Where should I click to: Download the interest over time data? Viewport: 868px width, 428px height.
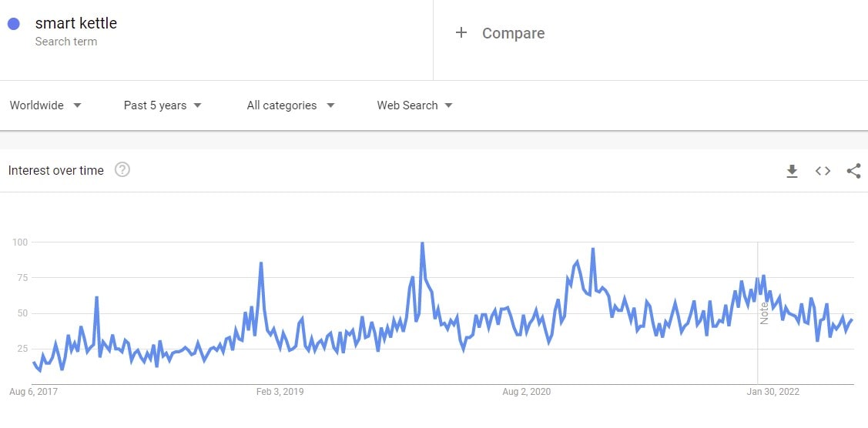coord(792,171)
